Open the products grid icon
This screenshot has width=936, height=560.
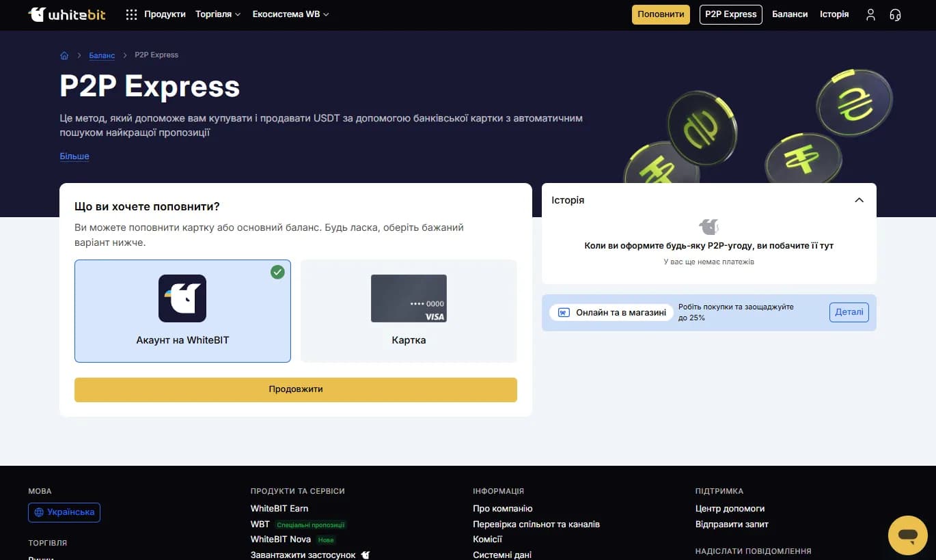tap(132, 14)
